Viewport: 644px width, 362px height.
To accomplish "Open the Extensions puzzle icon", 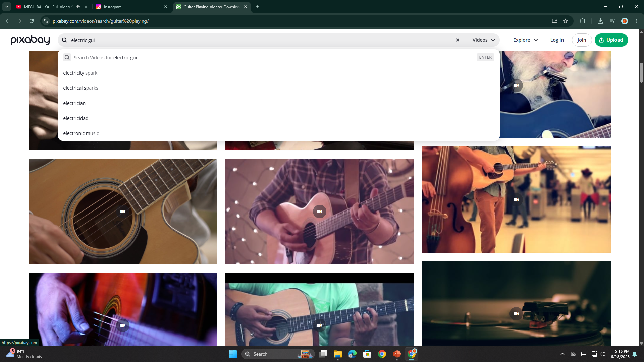I will coord(582,21).
